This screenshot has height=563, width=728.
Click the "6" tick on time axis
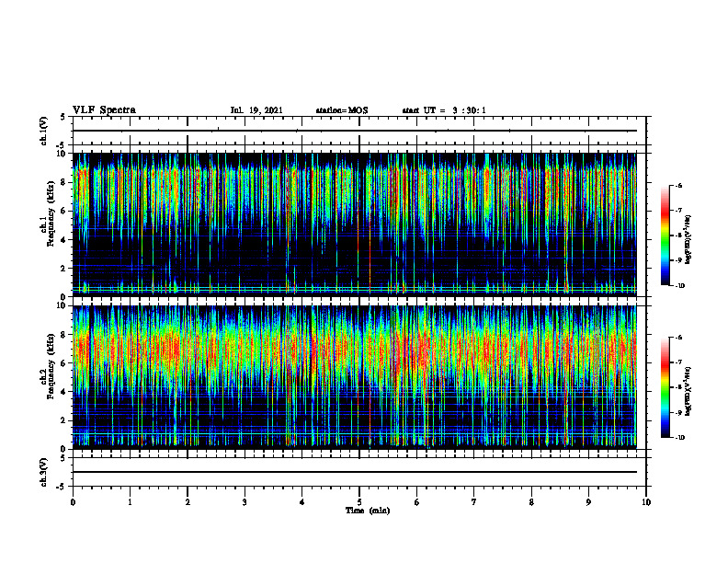(416, 502)
